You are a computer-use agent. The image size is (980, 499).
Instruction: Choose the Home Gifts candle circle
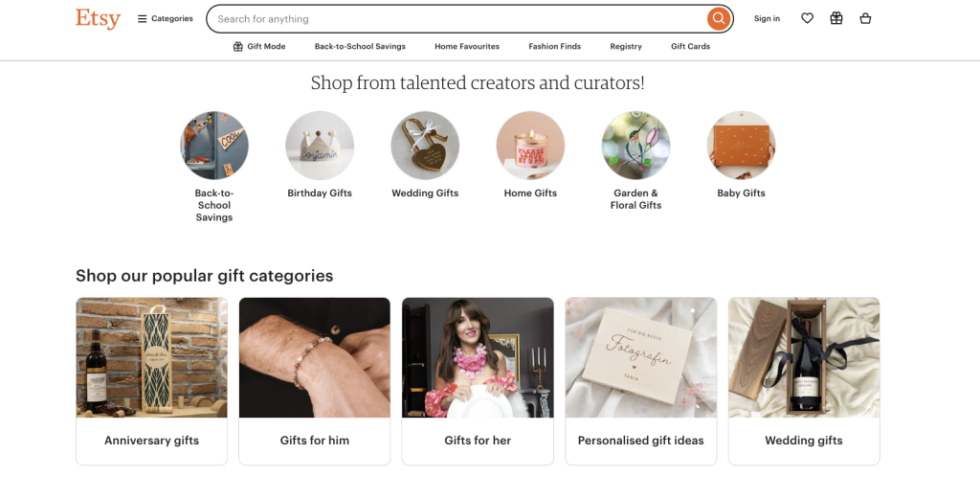click(530, 146)
